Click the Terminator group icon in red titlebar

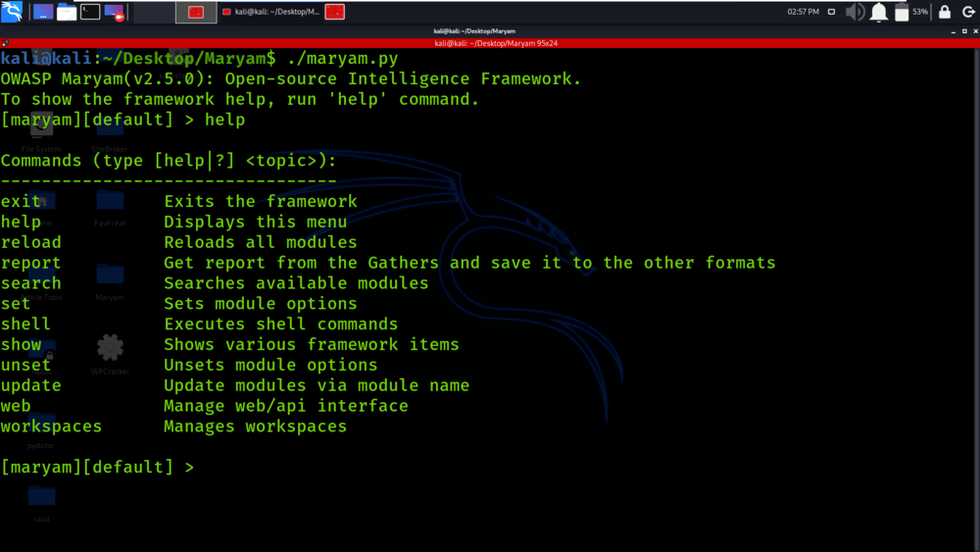point(5,43)
